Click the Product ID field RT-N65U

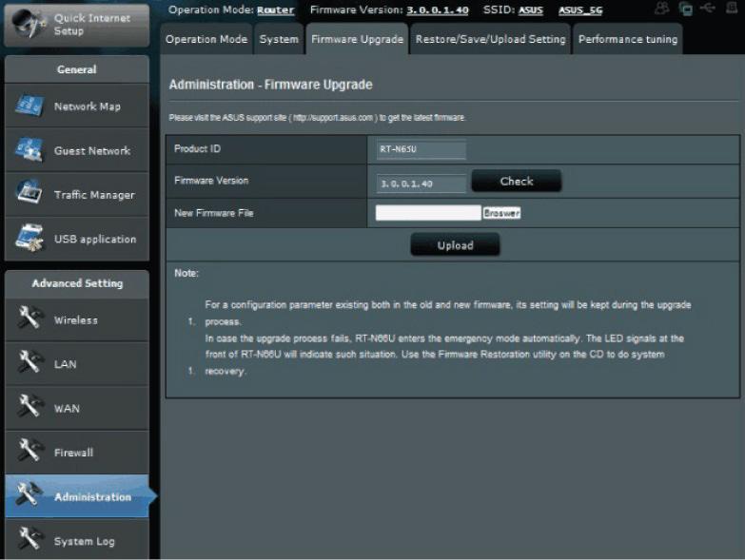(421, 149)
